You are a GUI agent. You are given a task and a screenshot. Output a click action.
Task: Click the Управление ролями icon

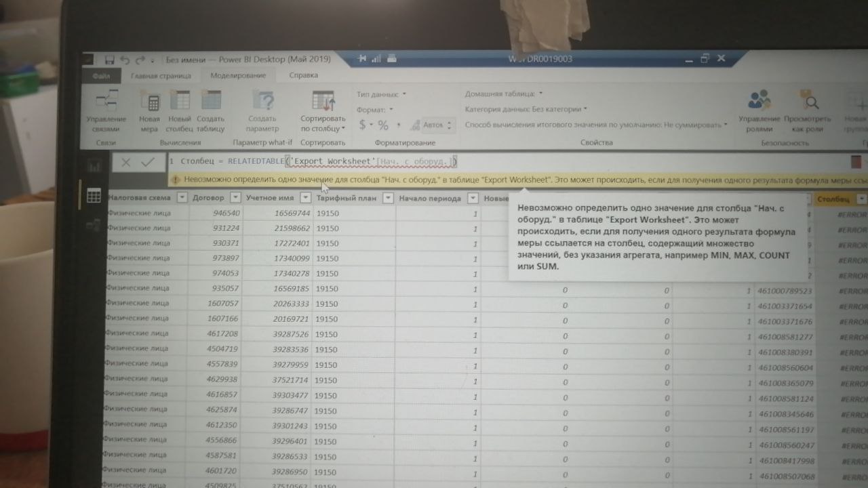click(x=759, y=100)
